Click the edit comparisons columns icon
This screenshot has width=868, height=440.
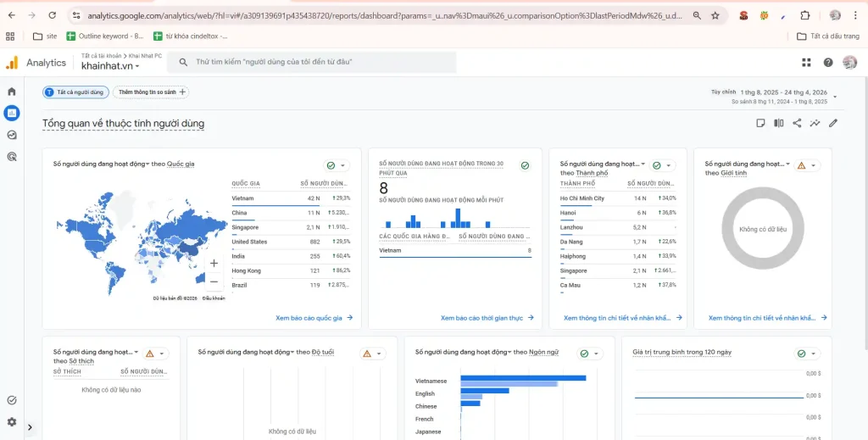779,123
